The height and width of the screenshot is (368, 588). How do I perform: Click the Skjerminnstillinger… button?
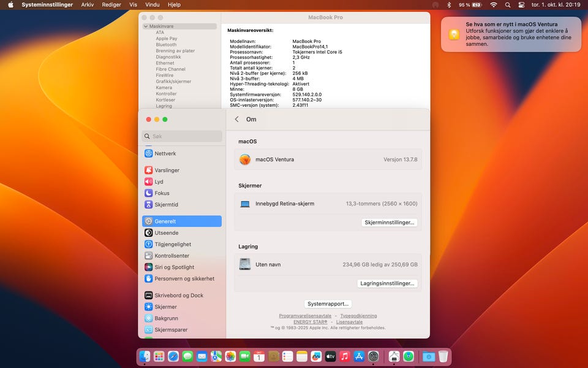[x=390, y=222]
